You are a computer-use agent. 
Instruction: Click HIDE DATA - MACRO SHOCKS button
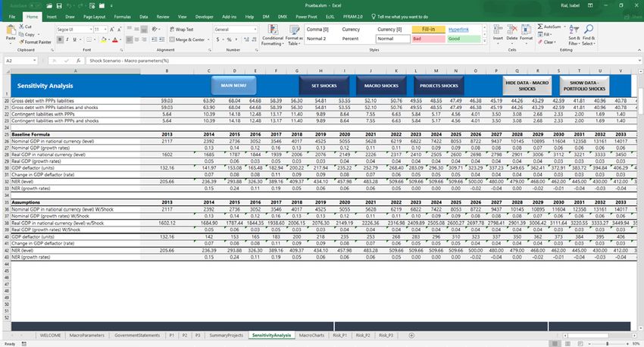(x=527, y=86)
